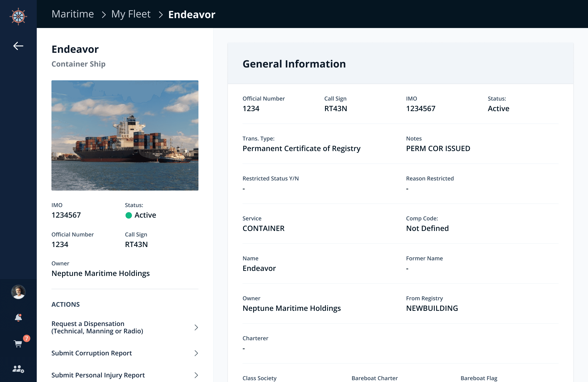Click Endeavor in the breadcrumb

(192, 14)
